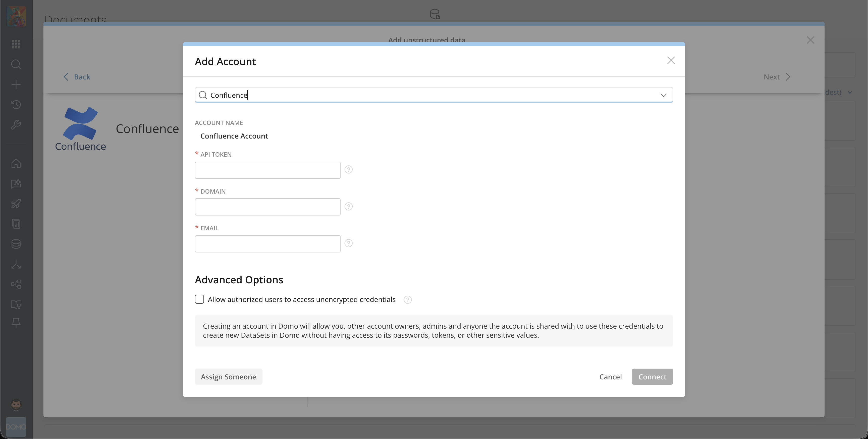Viewport: 868px width, 439px height.
Task: Show help for unencrypted credentials option
Action: click(x=408, y=300)
